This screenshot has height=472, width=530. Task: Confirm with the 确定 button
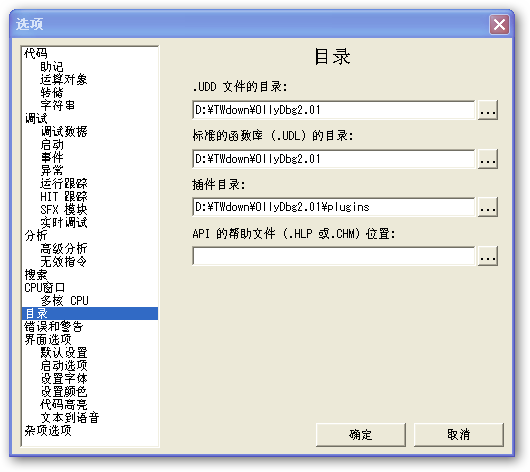click(x=361, y=434)
